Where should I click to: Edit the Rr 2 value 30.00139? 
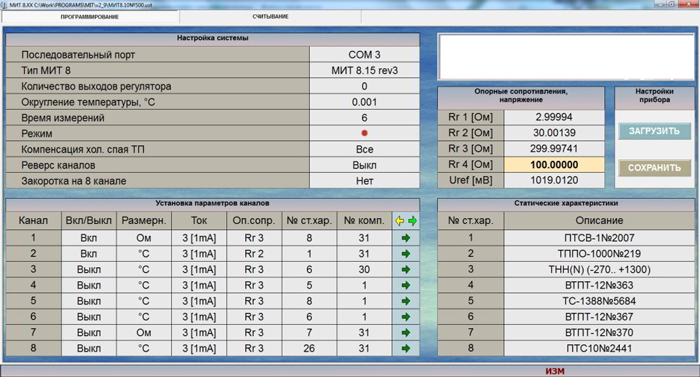pyautogui.click(x=554, y=133)
